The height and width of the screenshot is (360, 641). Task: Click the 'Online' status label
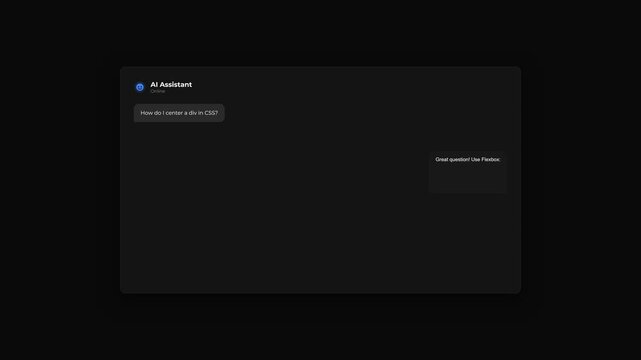(x=158, y=92)
